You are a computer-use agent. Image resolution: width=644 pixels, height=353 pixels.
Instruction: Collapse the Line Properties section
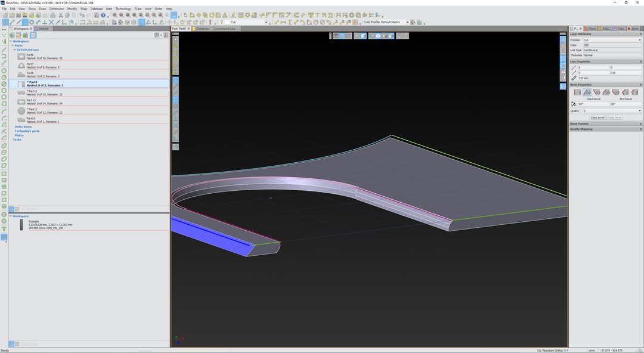(640, 61)
